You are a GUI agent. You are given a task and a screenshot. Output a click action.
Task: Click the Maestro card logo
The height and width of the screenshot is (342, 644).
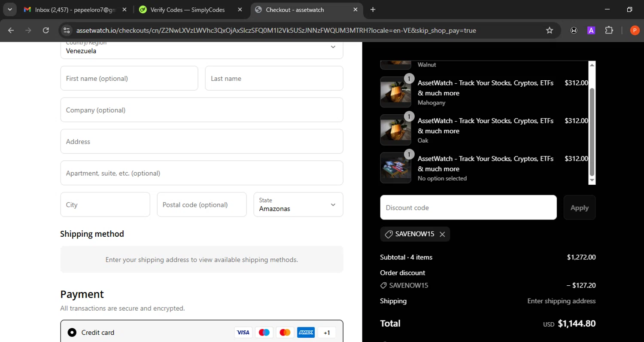pyautogui.click(x=264, y=332)
